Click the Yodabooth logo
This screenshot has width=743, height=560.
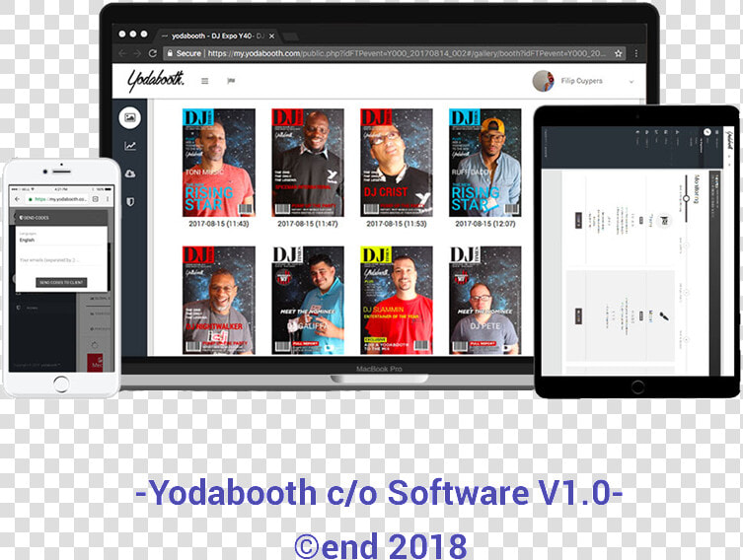click(156, 80)
